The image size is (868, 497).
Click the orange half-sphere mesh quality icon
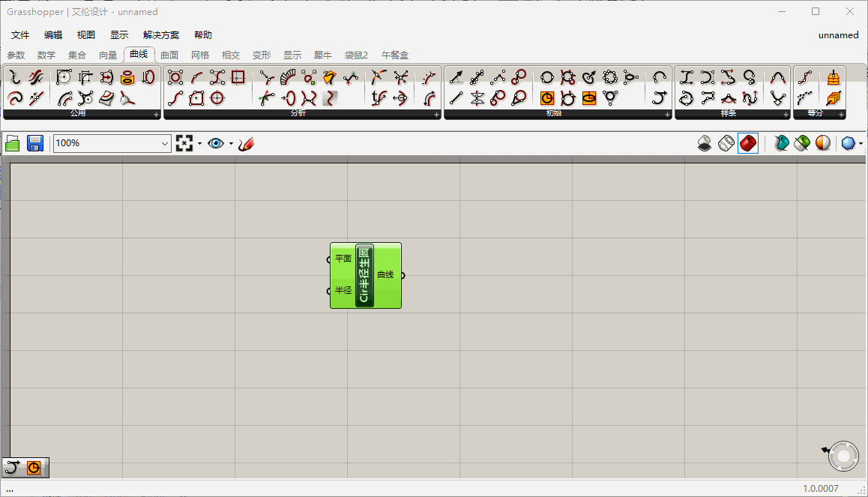pyautogui.click(x=823, y=143)
